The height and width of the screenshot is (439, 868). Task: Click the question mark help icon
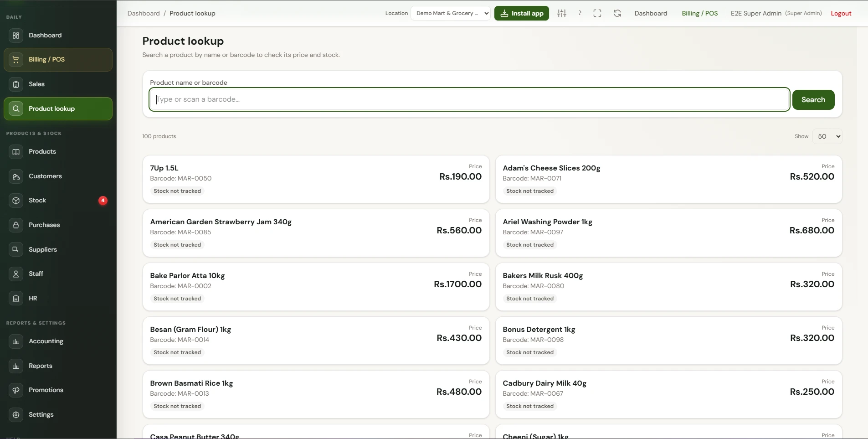[580, 13]
